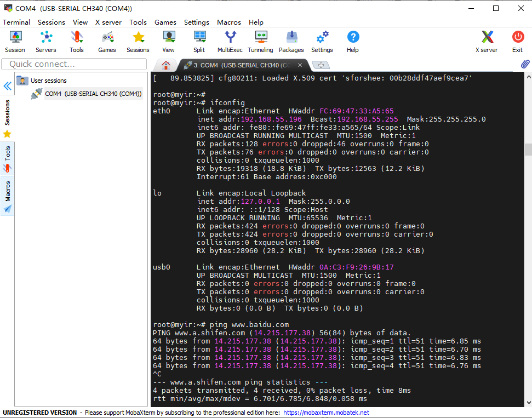Viewport: 532px width, 418px height.
Task: Open the Settings menu
Action: click(197, 22)
